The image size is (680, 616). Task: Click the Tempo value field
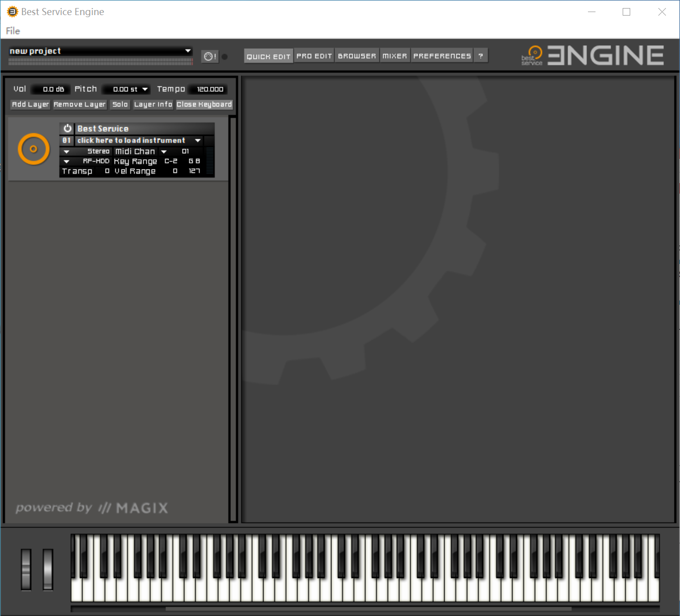pyautogui.click(x=210, y=89)
